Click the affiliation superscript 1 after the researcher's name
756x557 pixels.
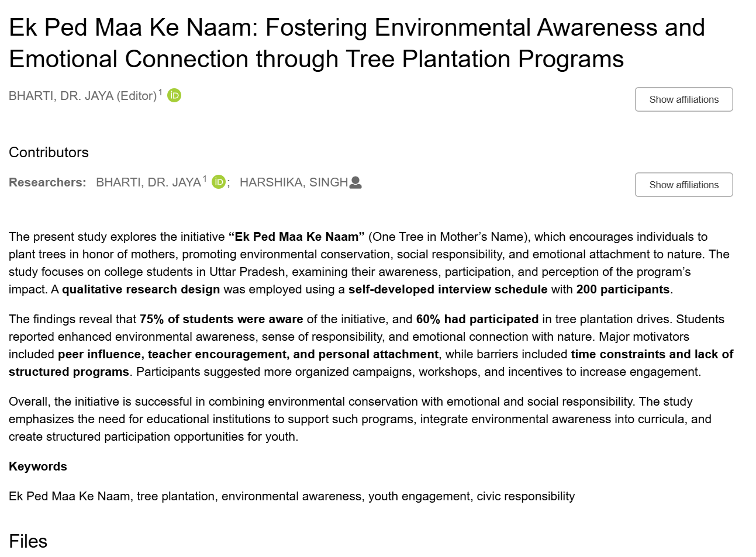[x=205, y=179]
